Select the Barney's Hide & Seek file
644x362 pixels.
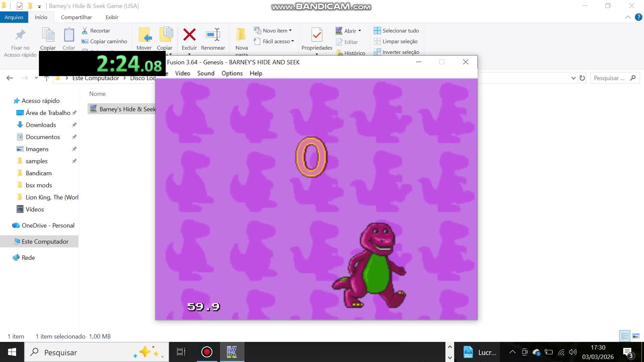122,109
